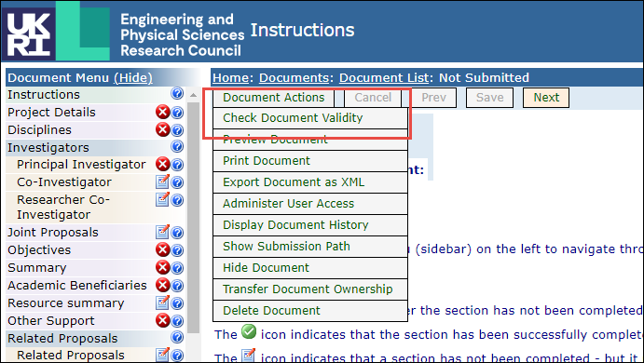Image resolution: width=644 pixels, height=363 pixels.
Task: Open help icon beside Resource summary
Action: 177,303
